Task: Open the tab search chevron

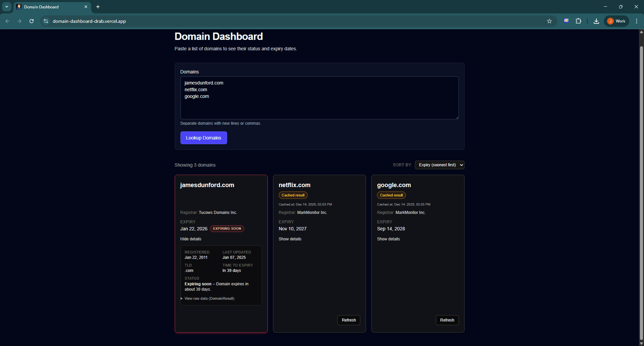Action: 6,7
